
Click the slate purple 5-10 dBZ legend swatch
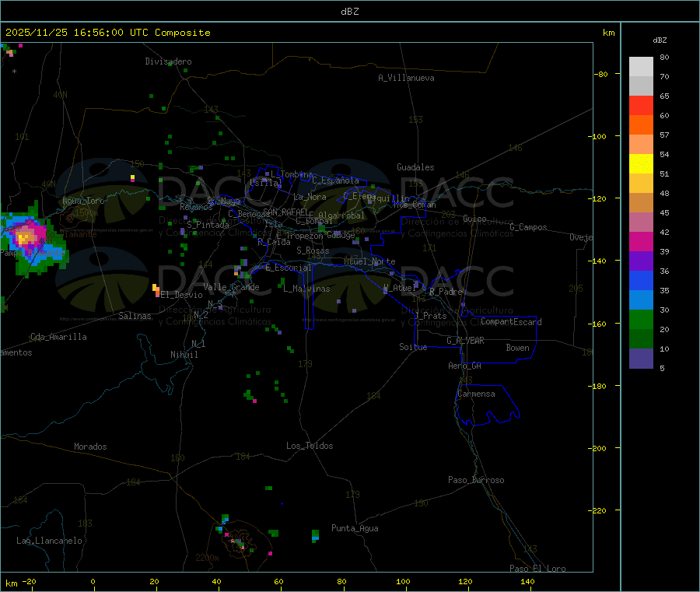point(641,359)
